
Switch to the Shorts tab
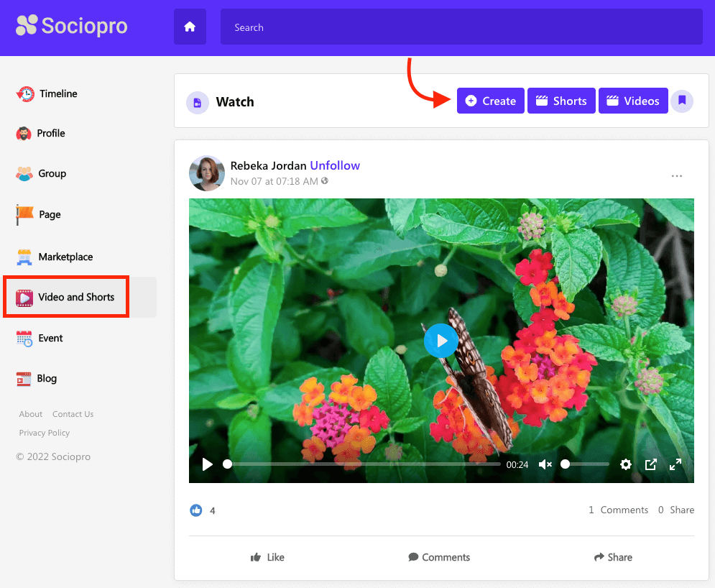point(561,101)
